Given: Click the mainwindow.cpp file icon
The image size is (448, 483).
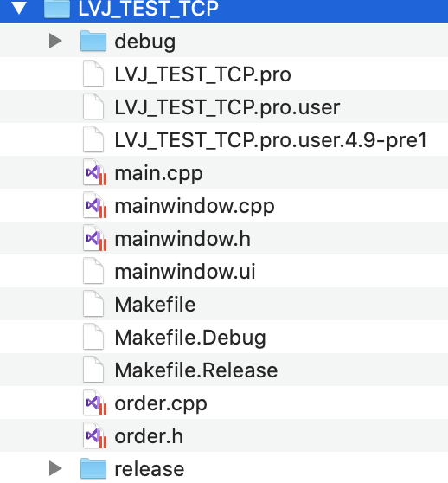Looking at the screenshot, I should (95, 205).
